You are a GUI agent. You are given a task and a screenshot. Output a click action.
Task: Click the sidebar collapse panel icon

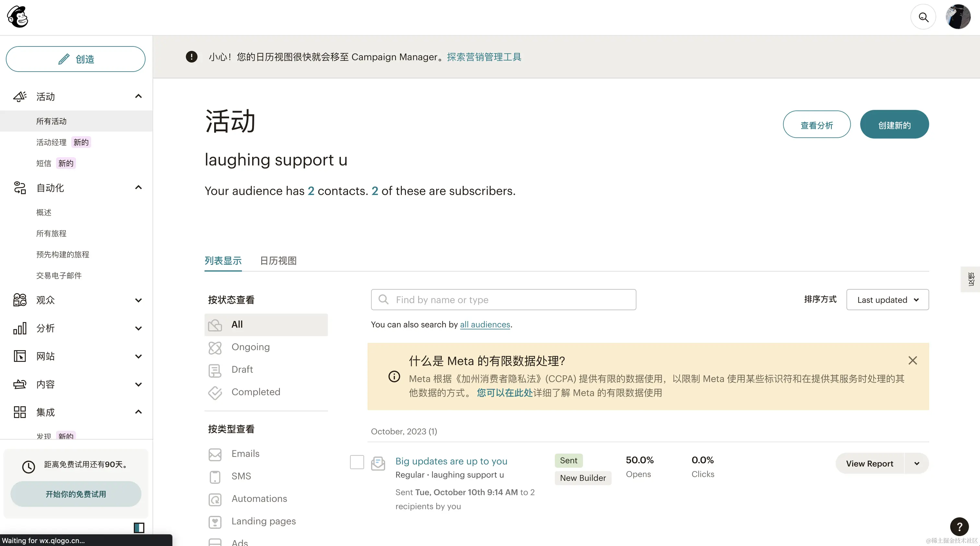click(139, 527)
